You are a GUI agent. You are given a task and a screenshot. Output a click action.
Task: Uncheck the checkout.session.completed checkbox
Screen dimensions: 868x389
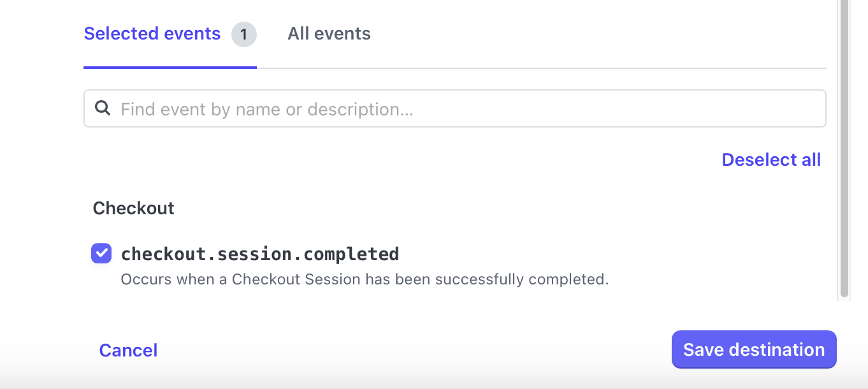(101, 253)
